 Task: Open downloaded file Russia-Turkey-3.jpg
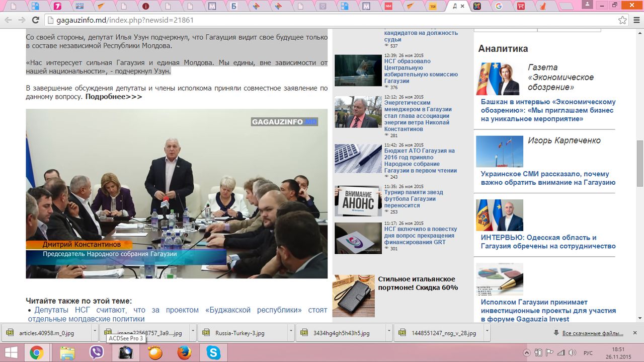(x=244, y=333)
